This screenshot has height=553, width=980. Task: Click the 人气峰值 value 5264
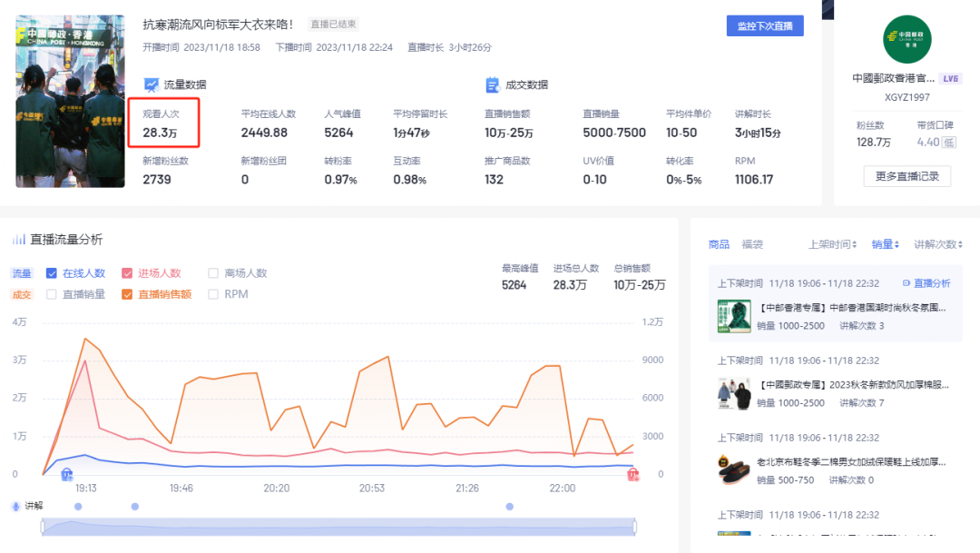pos(338,133)
